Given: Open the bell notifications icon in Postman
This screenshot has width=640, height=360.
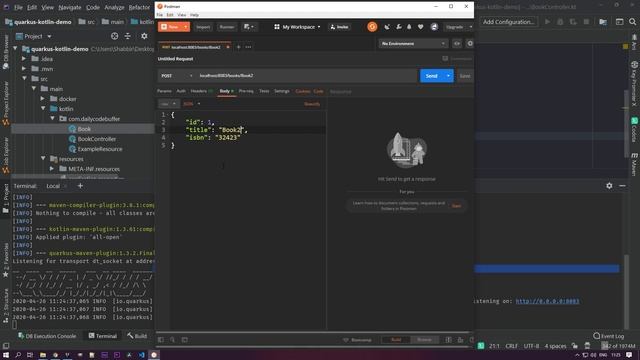Looking at the screenshot, I should [409, 27].
